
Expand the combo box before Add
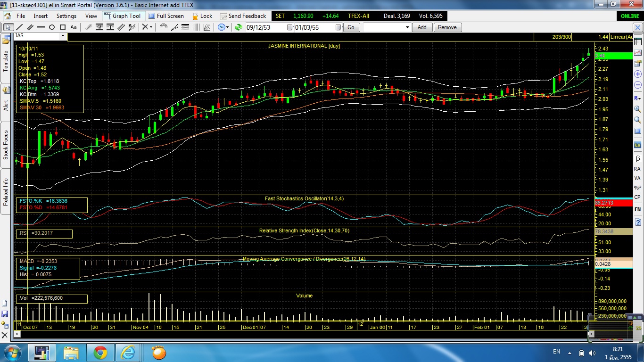coord(407,27)
